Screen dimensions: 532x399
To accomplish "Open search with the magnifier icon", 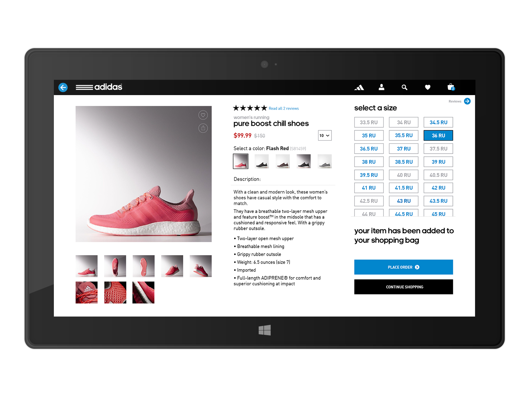I will 404,87.
